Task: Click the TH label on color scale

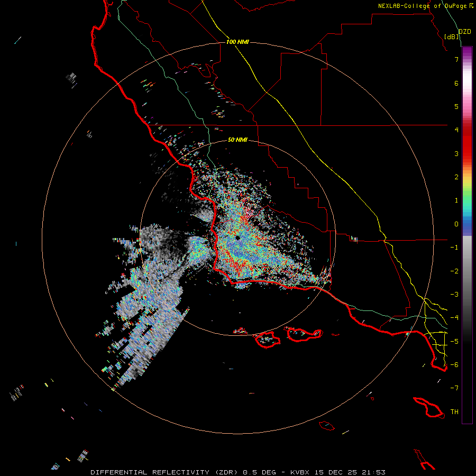Action: pyautogui.click(x=454, y=411)
